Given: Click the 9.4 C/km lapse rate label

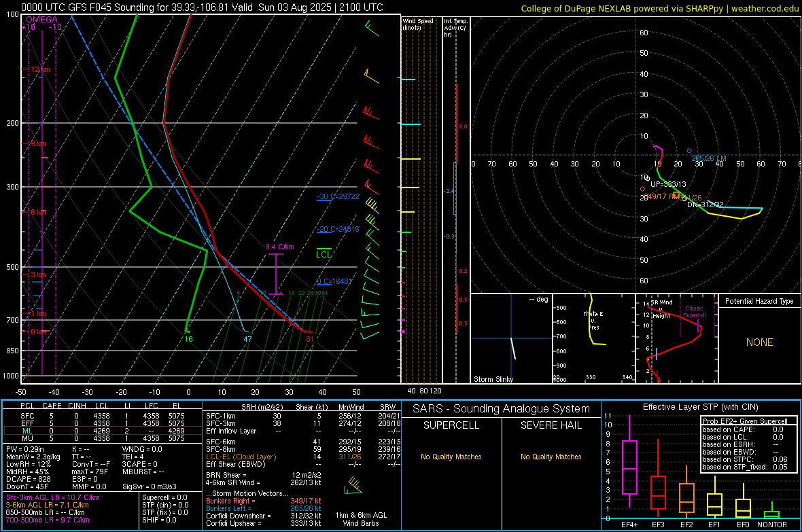Looking at the screenshot, I should (279, 247).
